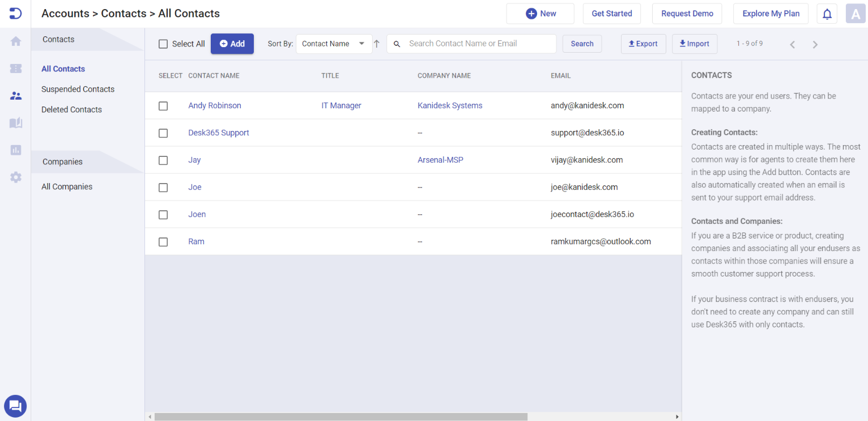The image size is (868, 421).
Task: Select the Reports chart icon
Action: pyautogui.click(x=15, y=150)
